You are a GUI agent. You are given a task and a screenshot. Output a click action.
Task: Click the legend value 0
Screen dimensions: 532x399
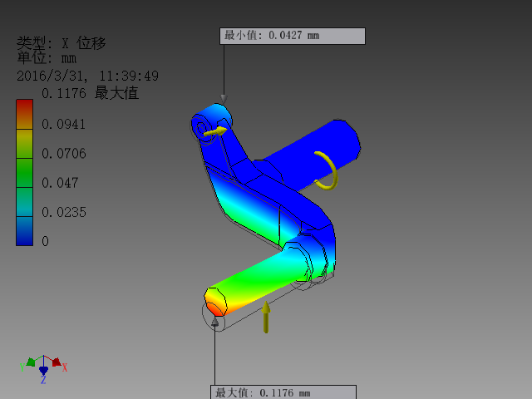[x=46, y=241]
